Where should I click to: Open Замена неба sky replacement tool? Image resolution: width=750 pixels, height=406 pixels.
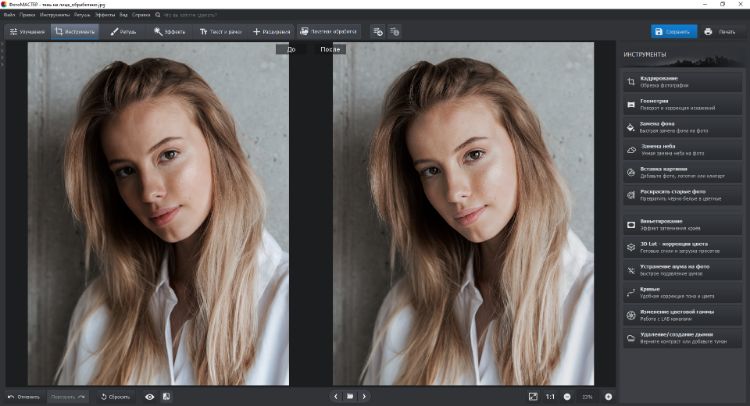coord(683,150)
